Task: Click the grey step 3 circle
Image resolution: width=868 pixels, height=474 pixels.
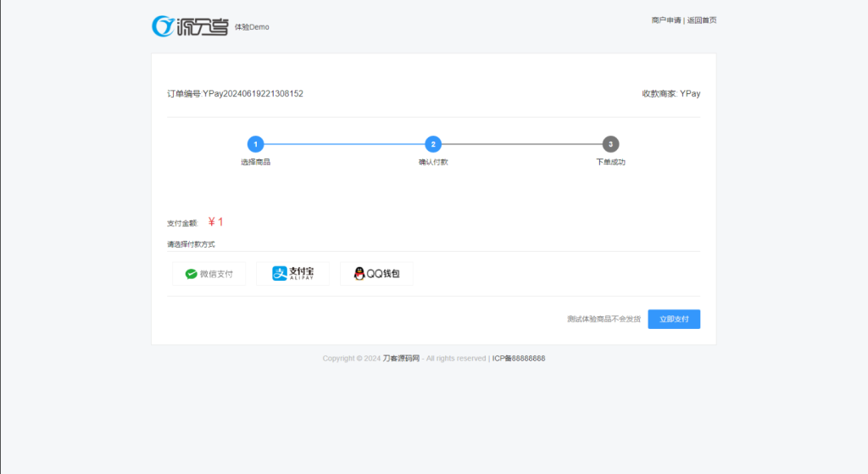Action: 610,144
